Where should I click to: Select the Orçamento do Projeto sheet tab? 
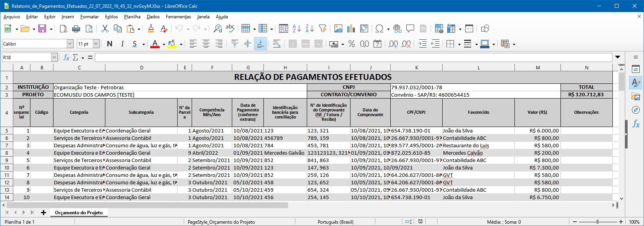[79, 213]
